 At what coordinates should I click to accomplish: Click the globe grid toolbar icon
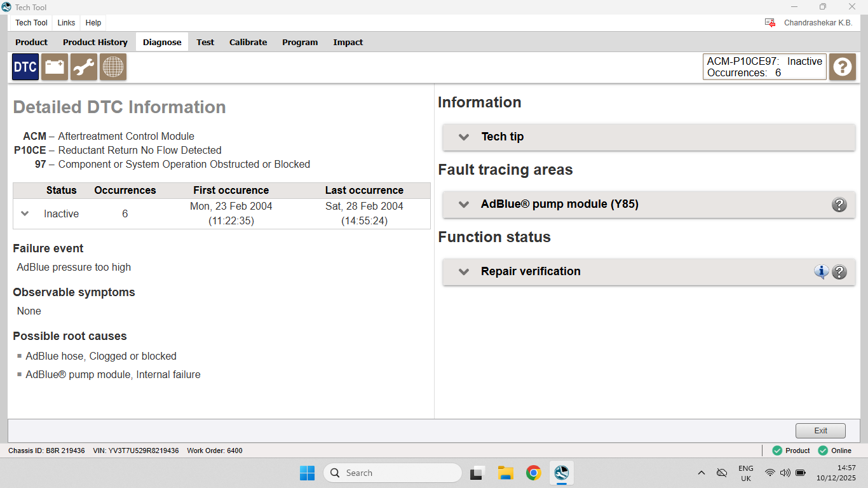tap(113, 67)
